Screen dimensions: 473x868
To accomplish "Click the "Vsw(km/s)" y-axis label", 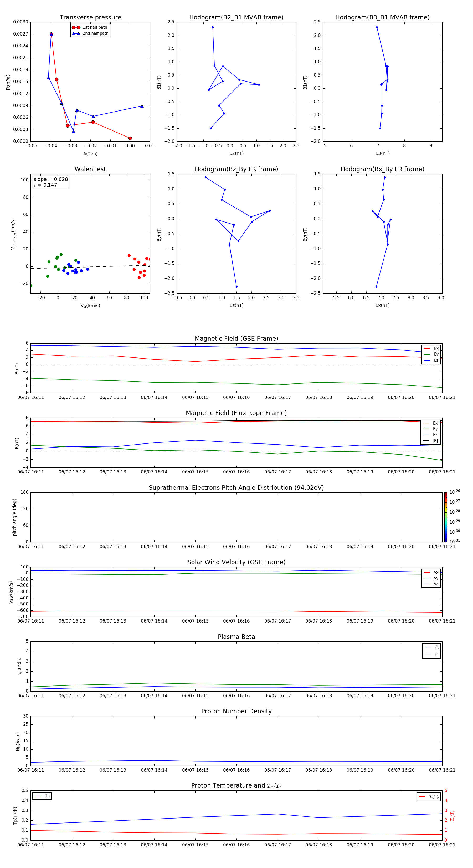I will coord(11,592).
